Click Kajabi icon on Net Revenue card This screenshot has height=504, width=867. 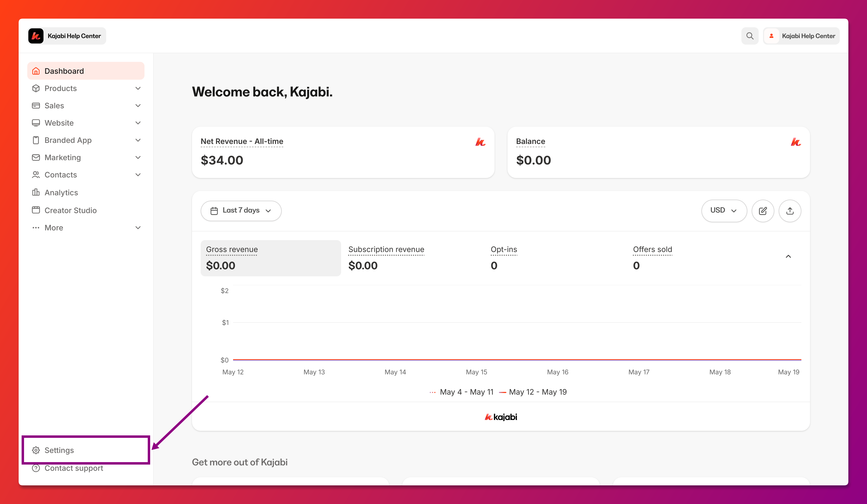[x=481, y=142]
